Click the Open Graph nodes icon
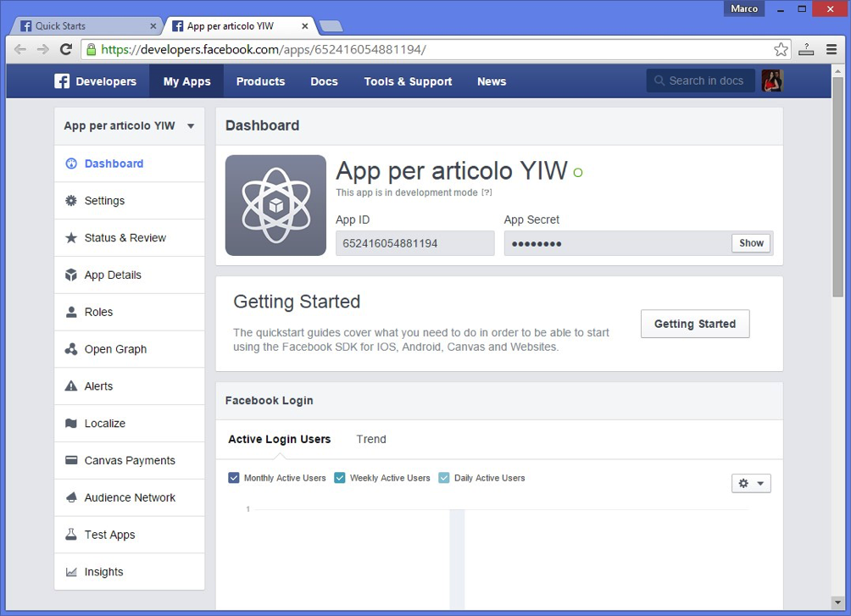This screenshot has width=851, height=616. [71, 349]
